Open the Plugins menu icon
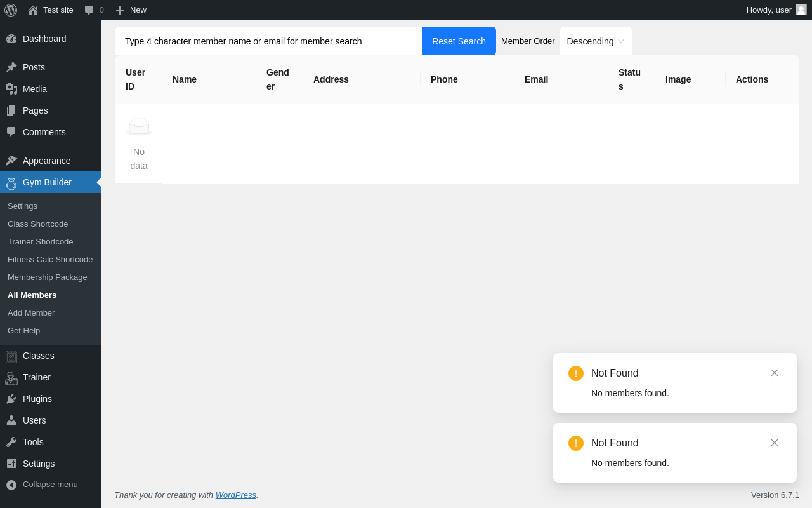This screenshot has height=508, width=812. [x=11, y=399]
